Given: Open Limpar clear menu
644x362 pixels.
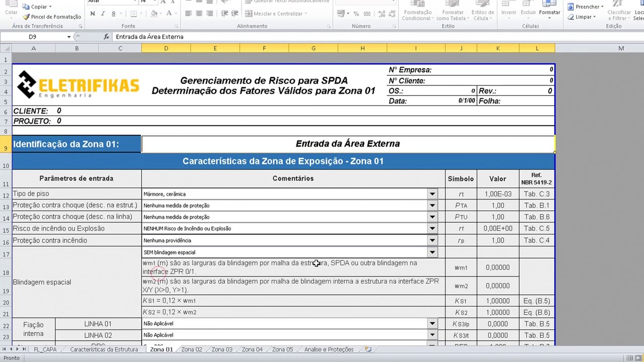Looking at the screenshot, I should pos(582,17).
